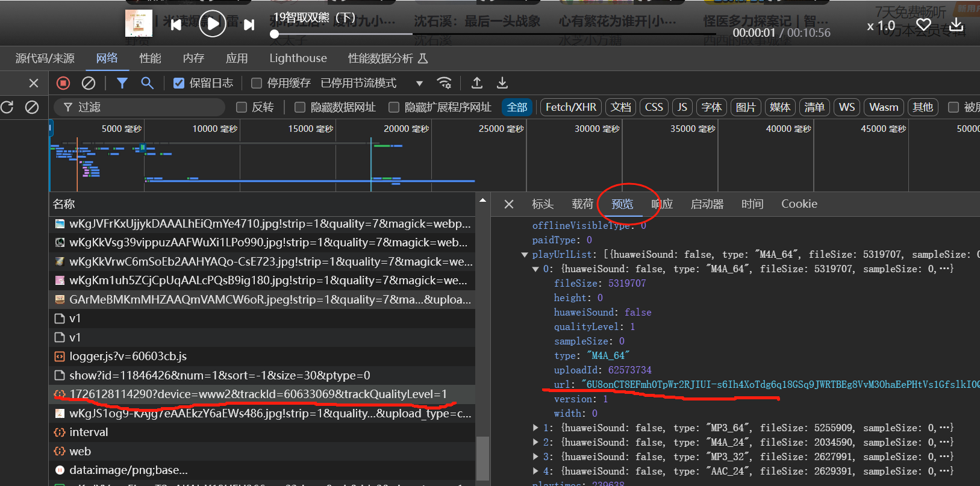
Task: Filter requests by Fetch/XHR
Action: click(x=570, y=107)
